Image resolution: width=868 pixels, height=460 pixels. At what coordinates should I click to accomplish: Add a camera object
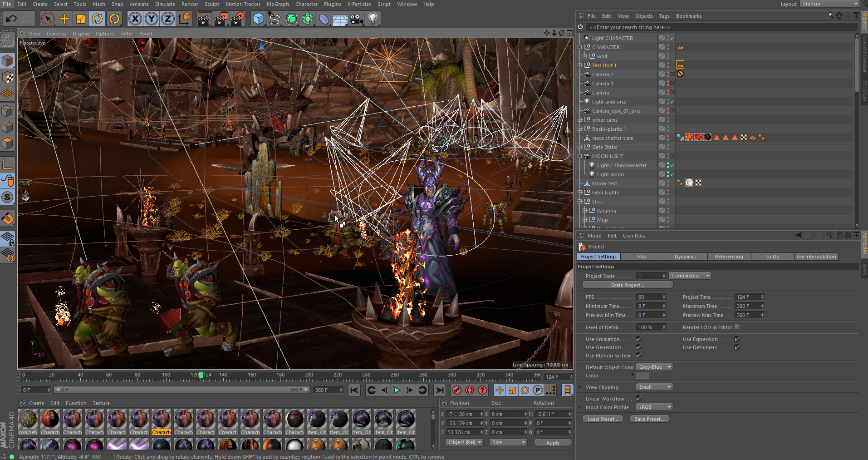[x=357, y=19]
